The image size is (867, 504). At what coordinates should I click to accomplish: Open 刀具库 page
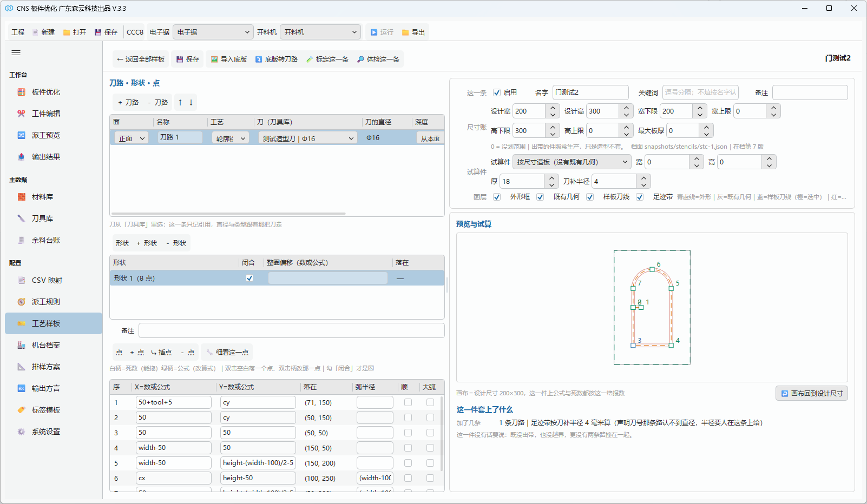(54, 218)
